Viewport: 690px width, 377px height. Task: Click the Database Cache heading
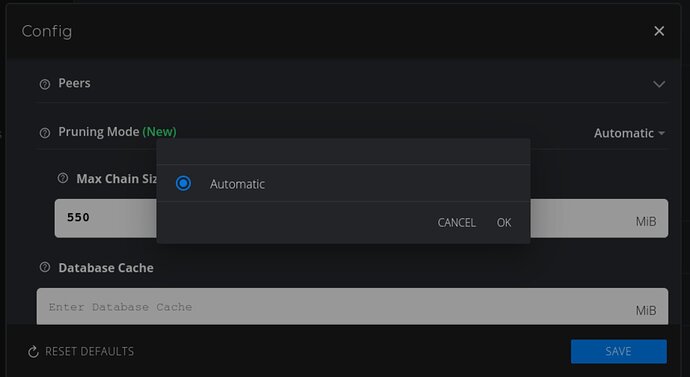tap(106, 267)
